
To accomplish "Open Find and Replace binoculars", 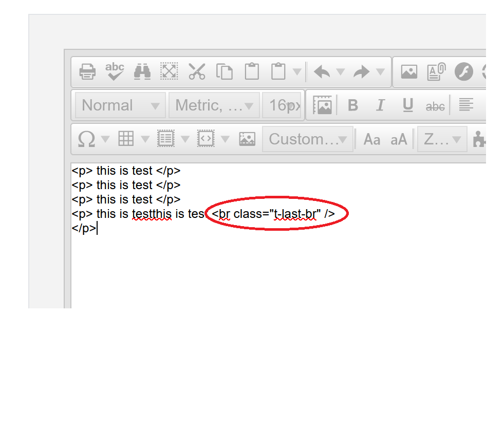I will tap(142, 71).
